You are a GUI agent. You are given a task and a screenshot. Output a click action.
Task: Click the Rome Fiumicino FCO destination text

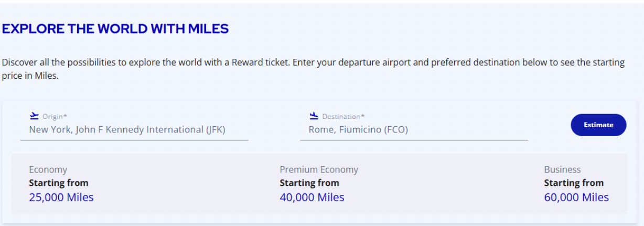[x=358, y=130]
